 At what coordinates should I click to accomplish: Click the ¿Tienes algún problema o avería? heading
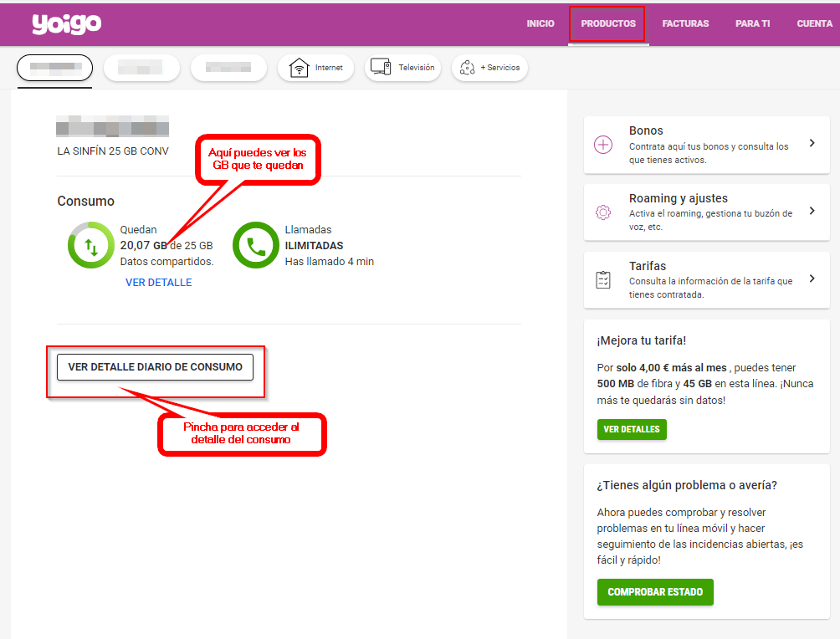[x=687, y=485]
